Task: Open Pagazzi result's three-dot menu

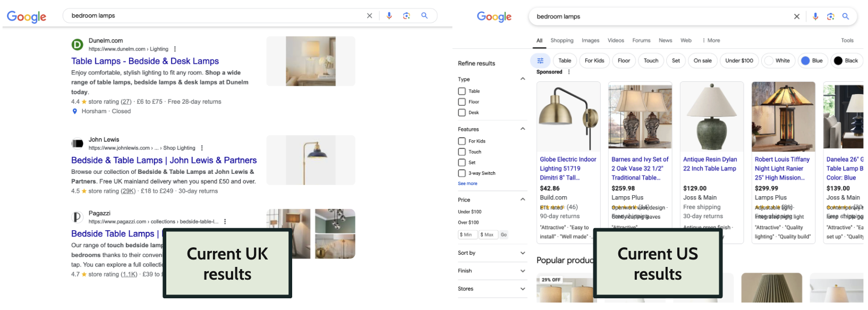Action: pyautogui.click(x=225, y=222)
